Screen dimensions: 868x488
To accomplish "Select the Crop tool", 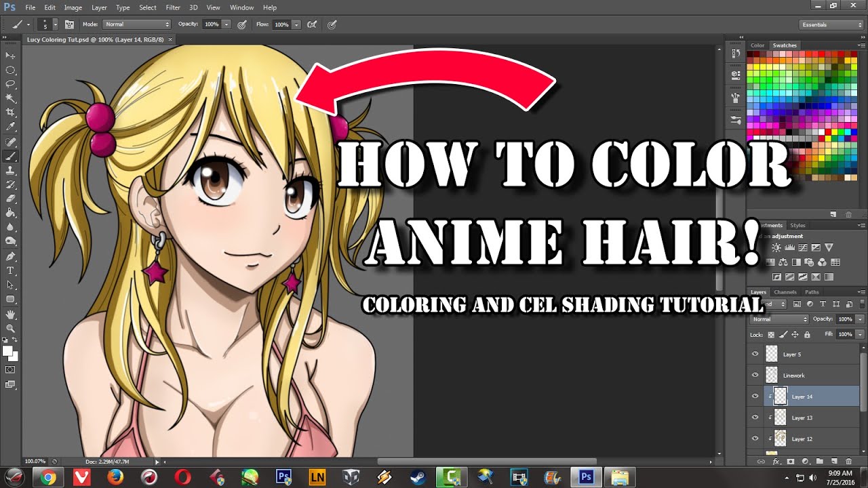I will click(x=10, y=113).
